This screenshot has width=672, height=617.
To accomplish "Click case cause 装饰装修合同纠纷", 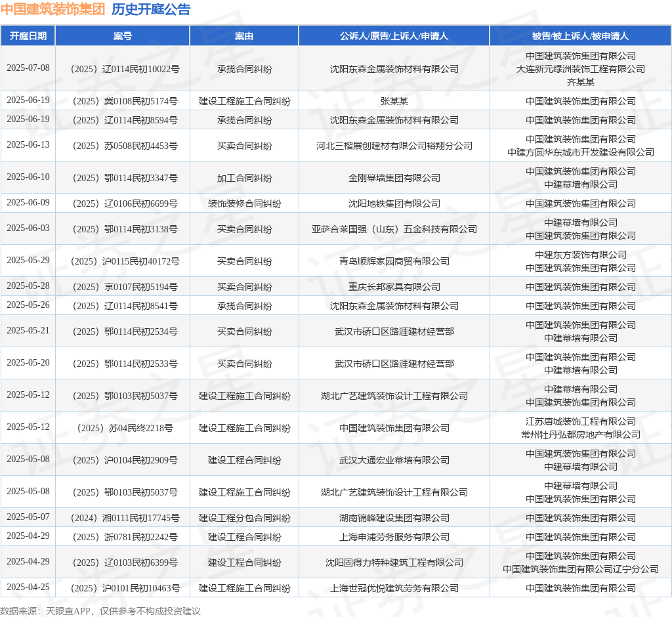I will coord(244,203).
